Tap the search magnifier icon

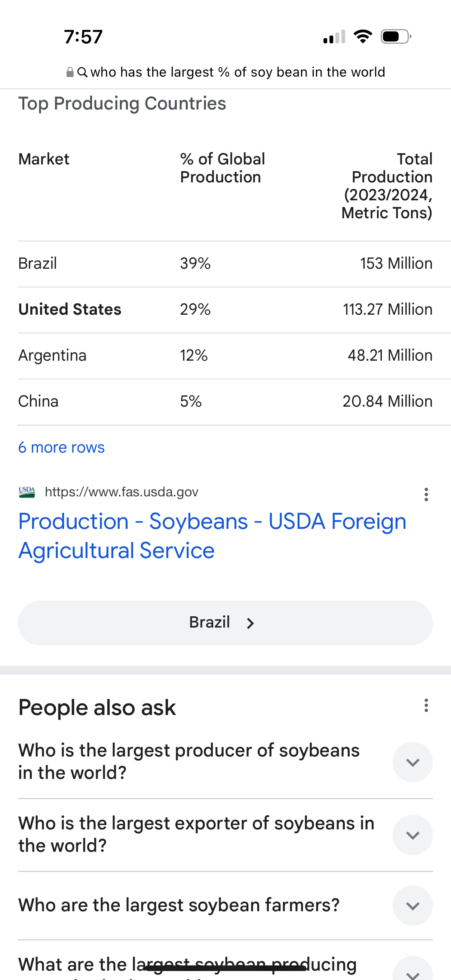point(82,72)
